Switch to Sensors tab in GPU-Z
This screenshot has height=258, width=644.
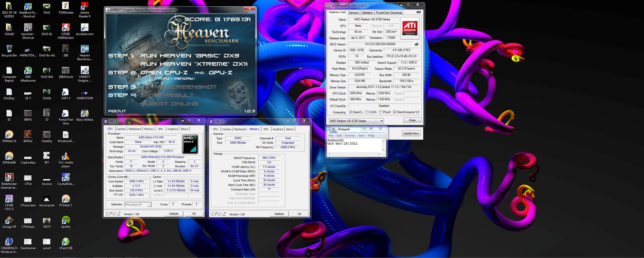tap(353, 13)
